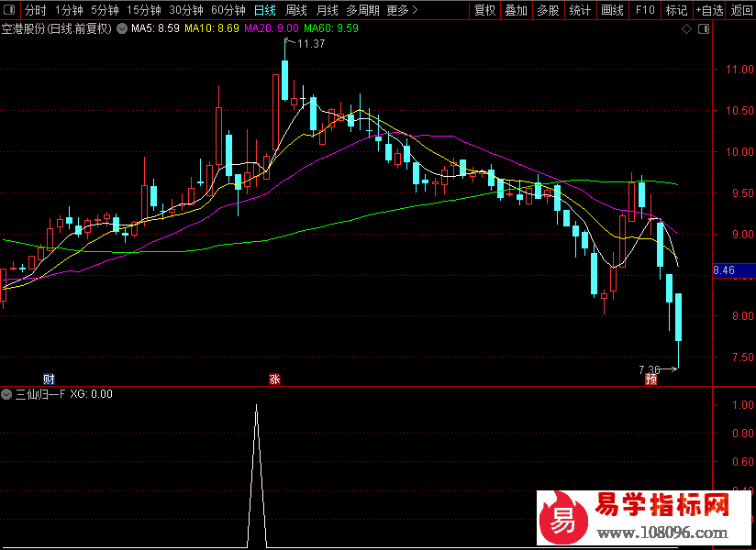The width and height of the screenshot is (756, 550).
Task: Select the 5分钟 period tab
Action: pyautogui.click(x=105, y=10)
